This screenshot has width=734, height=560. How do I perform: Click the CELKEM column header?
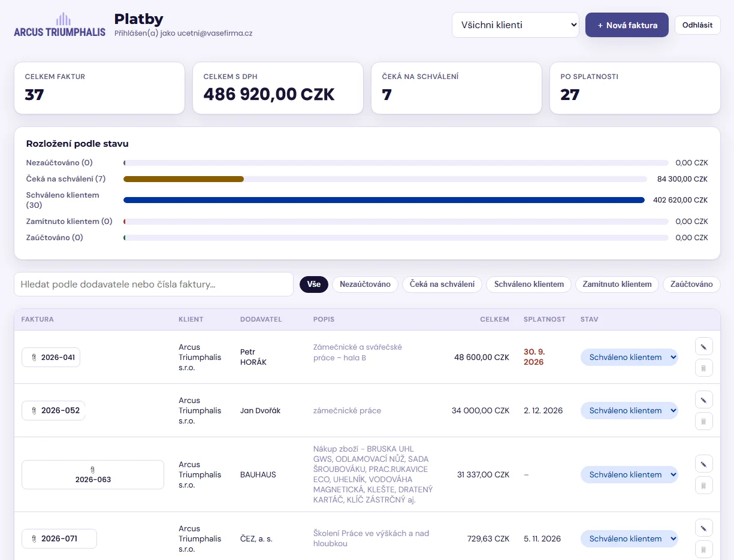pyautogui.click(x=494, y=320)
